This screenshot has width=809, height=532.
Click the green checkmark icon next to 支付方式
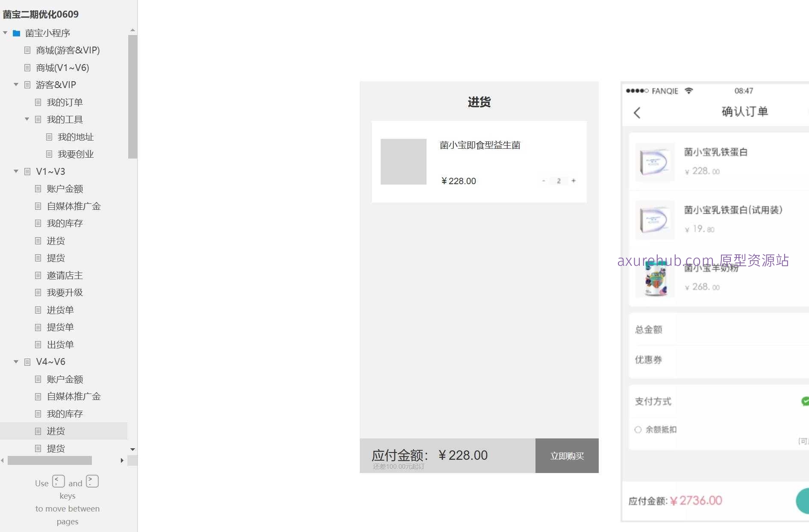[x=805, y=401]
